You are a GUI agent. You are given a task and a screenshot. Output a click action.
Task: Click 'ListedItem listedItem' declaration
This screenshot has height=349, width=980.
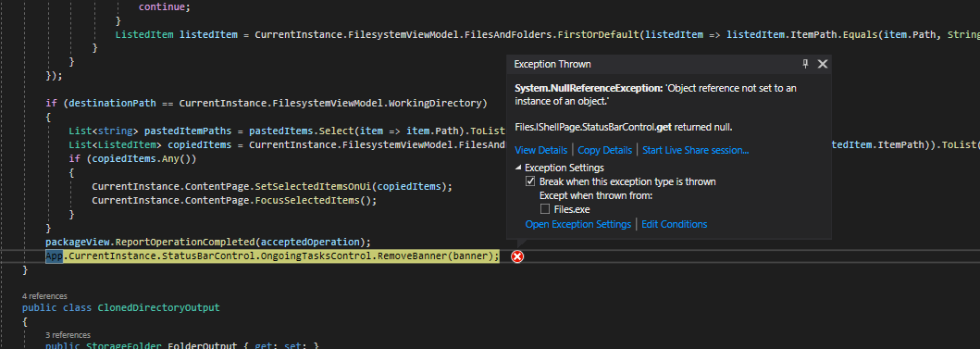click(176, 34)
